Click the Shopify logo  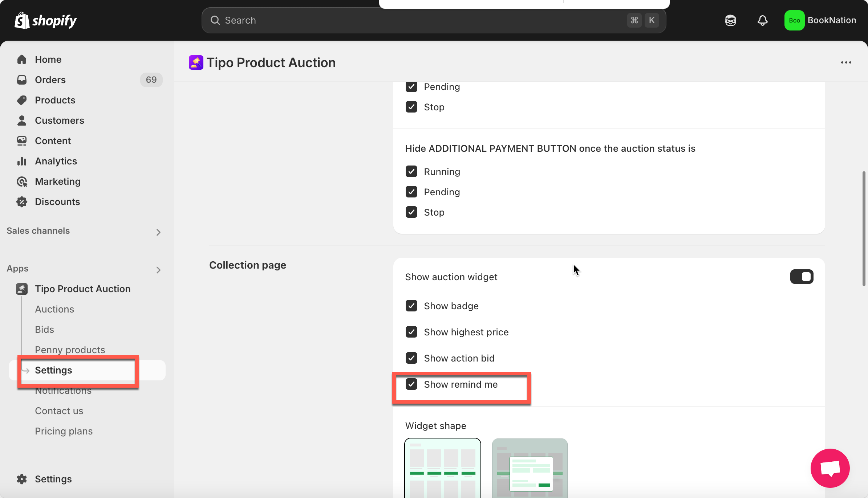click(45, 20)
